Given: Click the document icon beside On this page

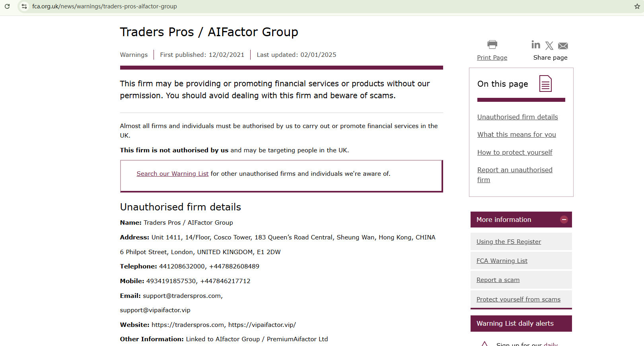Looking at the screenshot, I should pyautogui.click(x=545, y=84).
